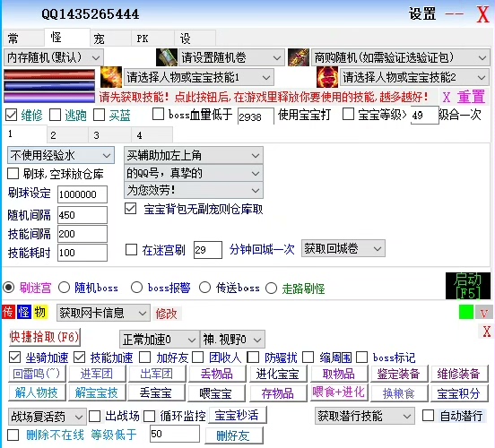This screenshot has height=448, width=495.
Task: Click the red HP bar
Action: pyautogui.click(x=49, y=74)
